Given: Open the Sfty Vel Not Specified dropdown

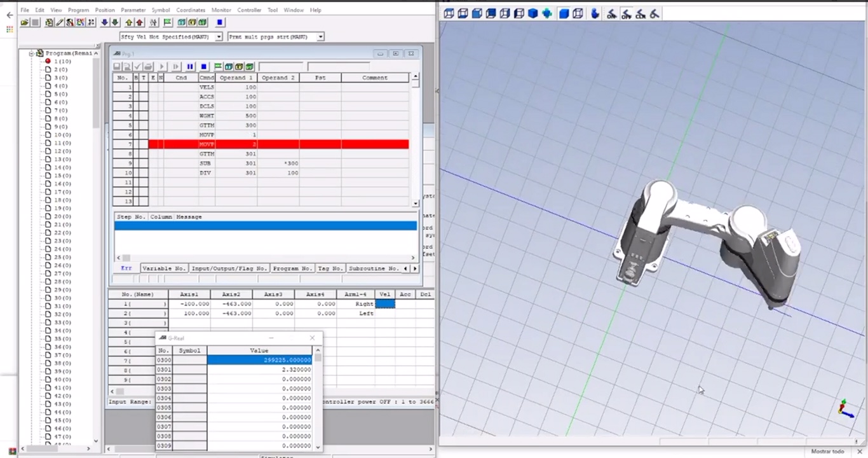Looking at the screenshot, I should coord(219,37).
